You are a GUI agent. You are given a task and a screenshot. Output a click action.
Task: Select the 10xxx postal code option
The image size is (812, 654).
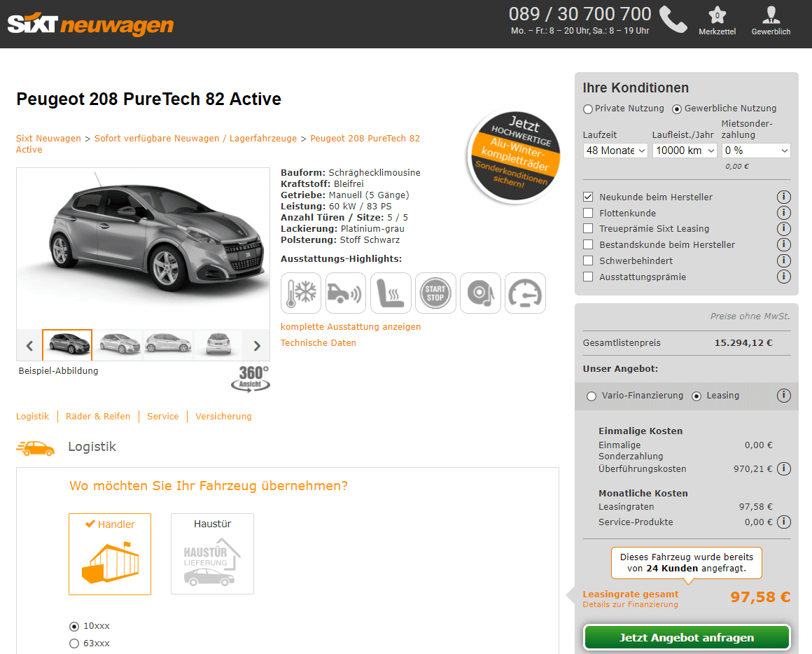point(74,627)
